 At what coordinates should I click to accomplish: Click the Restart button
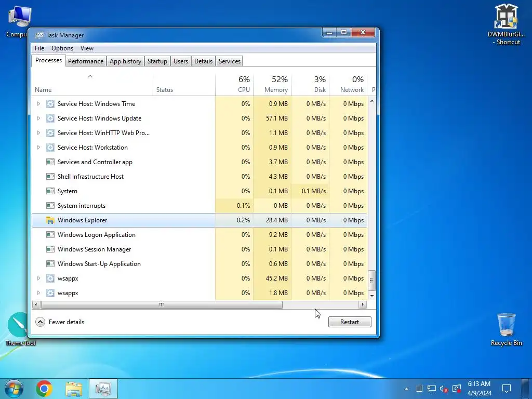click(x=350, y=322)
